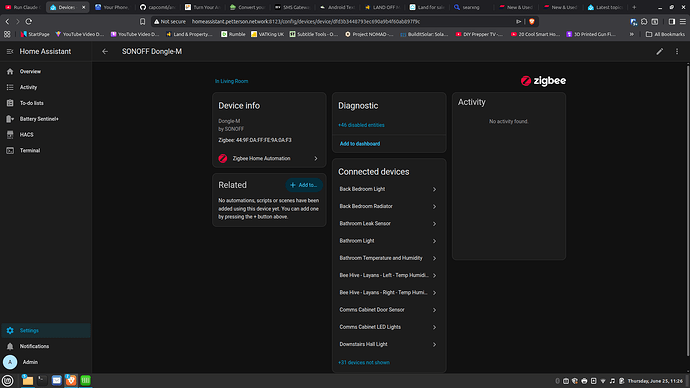Click the edit pencil icon for device

click(660, 51)
